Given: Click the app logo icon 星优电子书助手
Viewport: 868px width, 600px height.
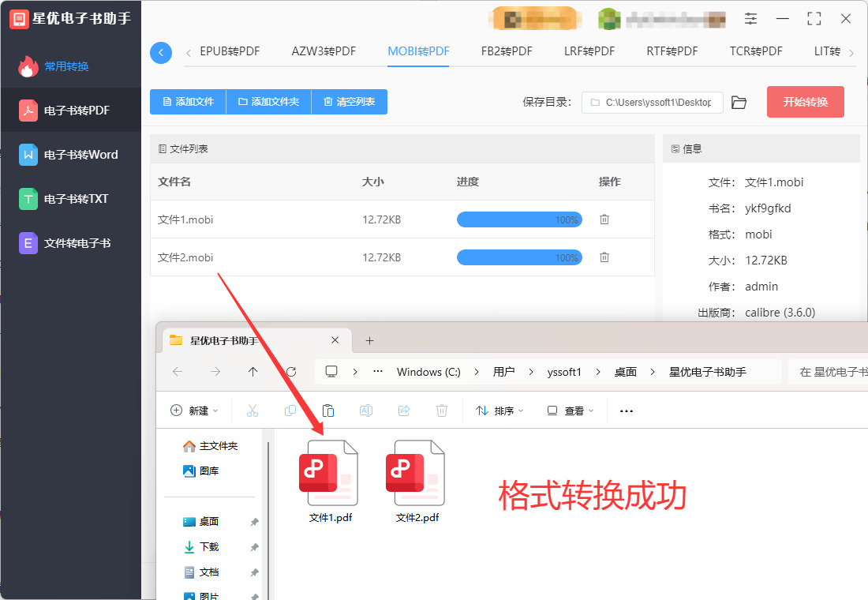Looking at the screenshot, I should [x=19, y=19].
